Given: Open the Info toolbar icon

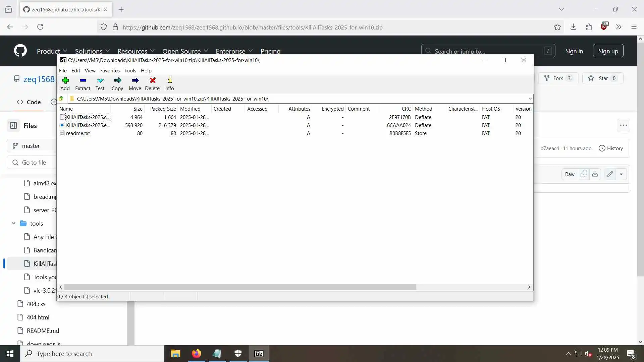Looking at the screenshot, I should point(170,81).
